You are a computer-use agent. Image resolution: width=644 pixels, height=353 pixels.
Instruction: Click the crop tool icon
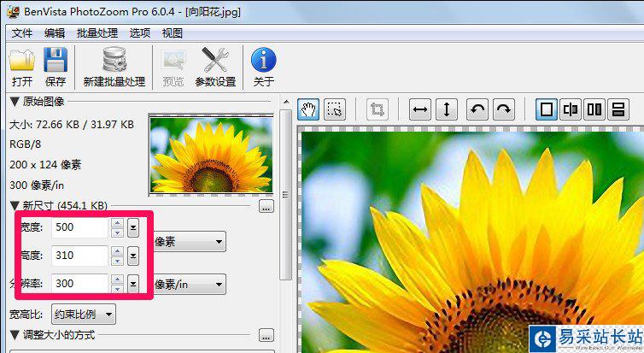pos(377,109)
